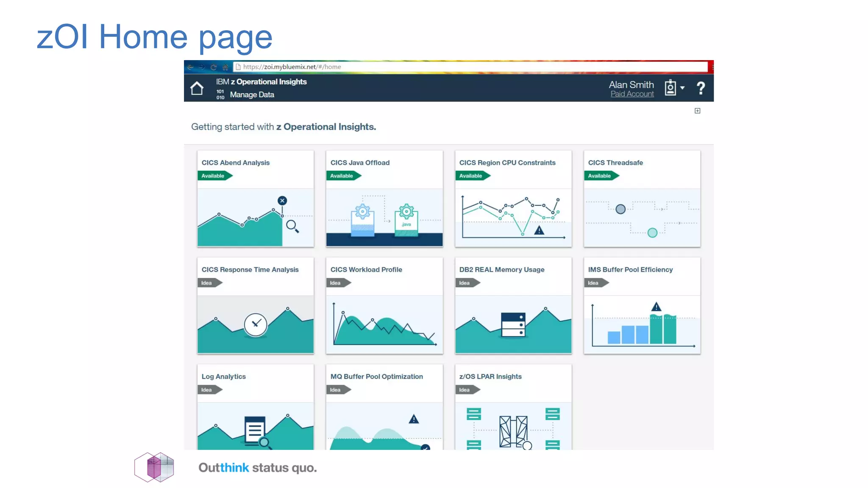Click the Idea tag on Log Analytics
This screenshot has height=488, width=868.
click(x=207, y=390)
